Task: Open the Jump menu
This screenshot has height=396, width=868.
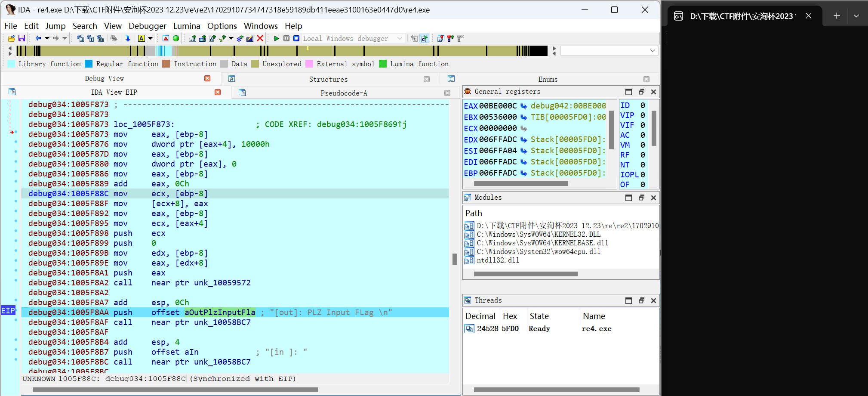Action: pos(55,26)
